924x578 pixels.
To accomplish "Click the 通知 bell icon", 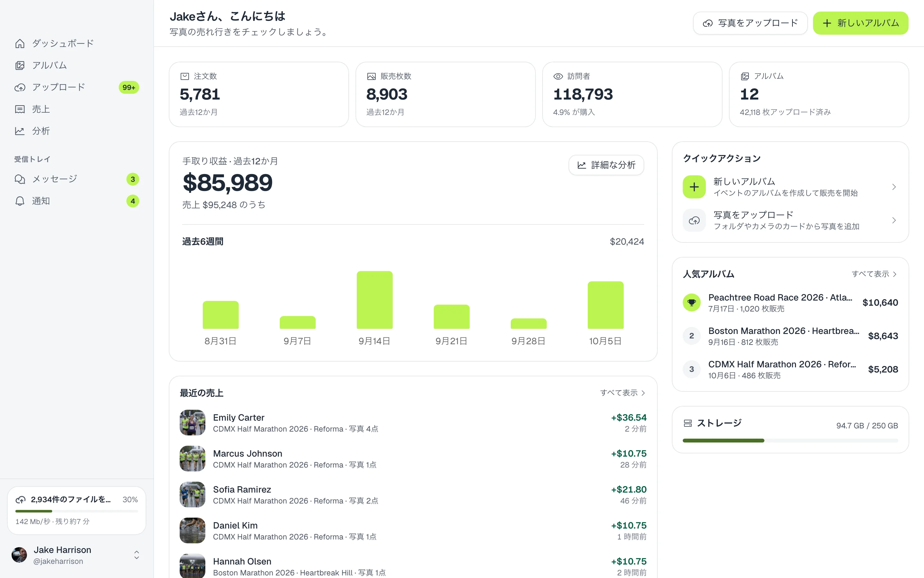I will pyautogui.click(x=20, y=201).
